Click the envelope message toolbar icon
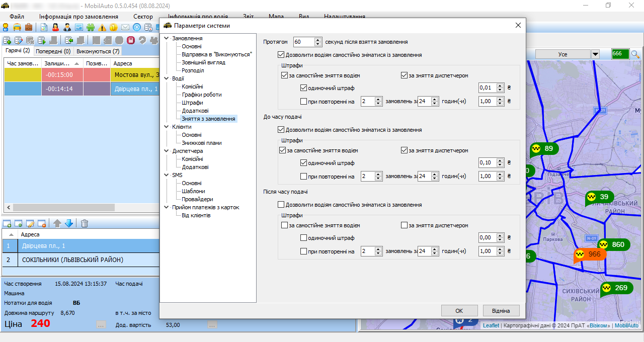 [125, 27]
